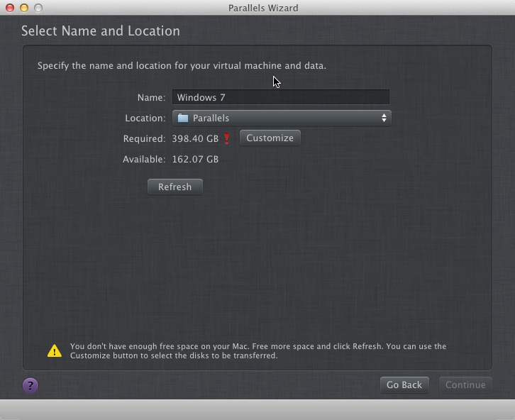Click the Parallels folder icon in Location
This screenshot has width=515, height=420.
[183, 118]
